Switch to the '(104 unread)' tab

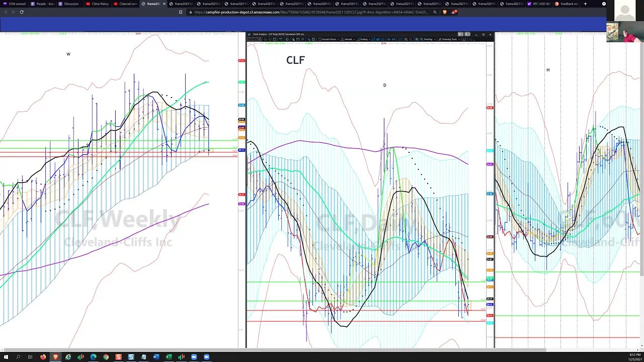[16, 4]
